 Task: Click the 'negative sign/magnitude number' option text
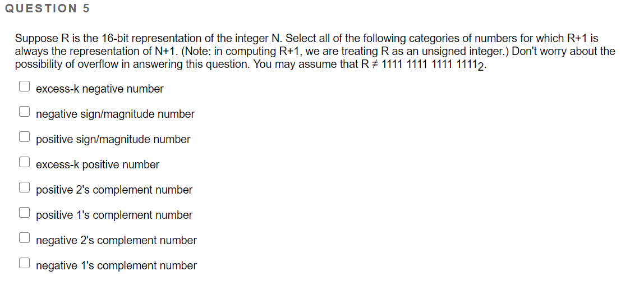116,114
